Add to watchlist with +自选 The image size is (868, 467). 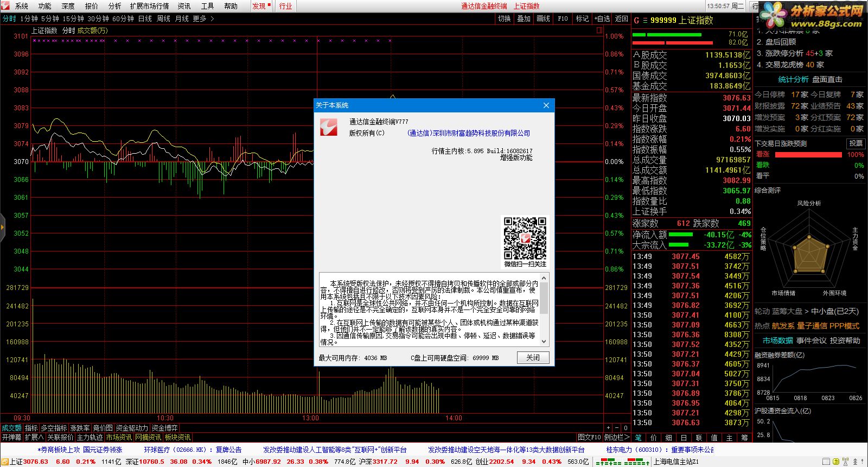602,18
